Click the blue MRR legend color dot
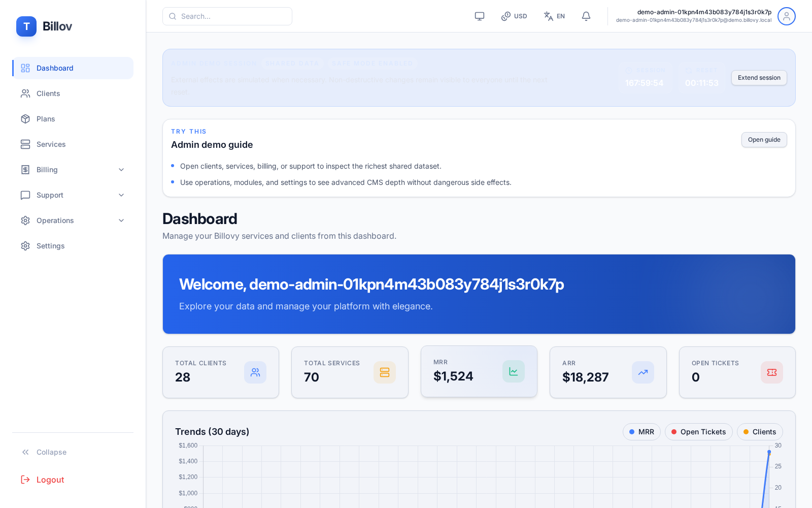 [x=632, y=432]
